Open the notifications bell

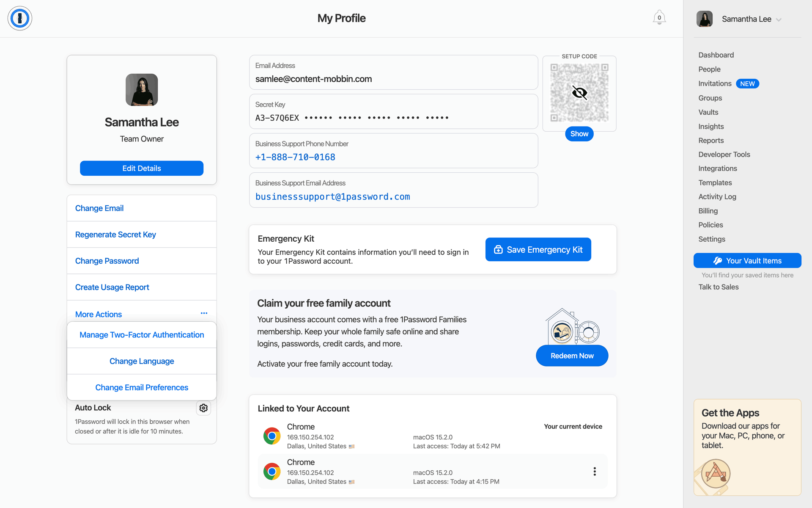point(659,18)
